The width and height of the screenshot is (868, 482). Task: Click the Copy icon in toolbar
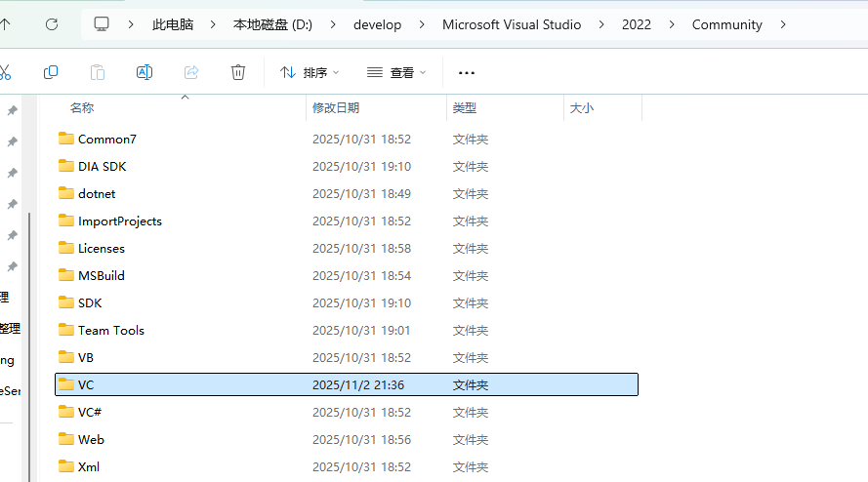(x=51, y=72)
